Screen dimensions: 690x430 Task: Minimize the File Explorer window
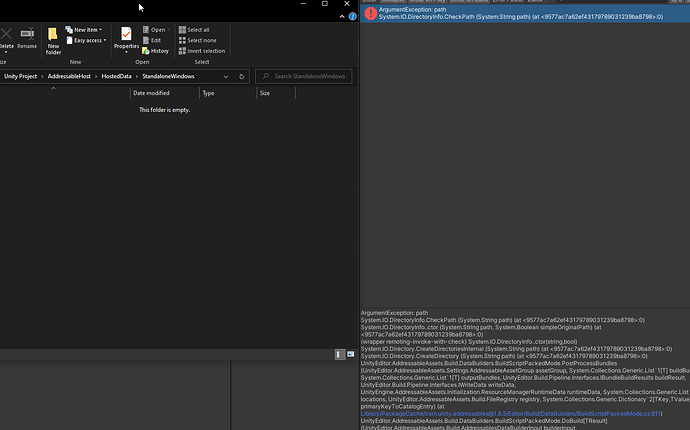pos(303,4)
